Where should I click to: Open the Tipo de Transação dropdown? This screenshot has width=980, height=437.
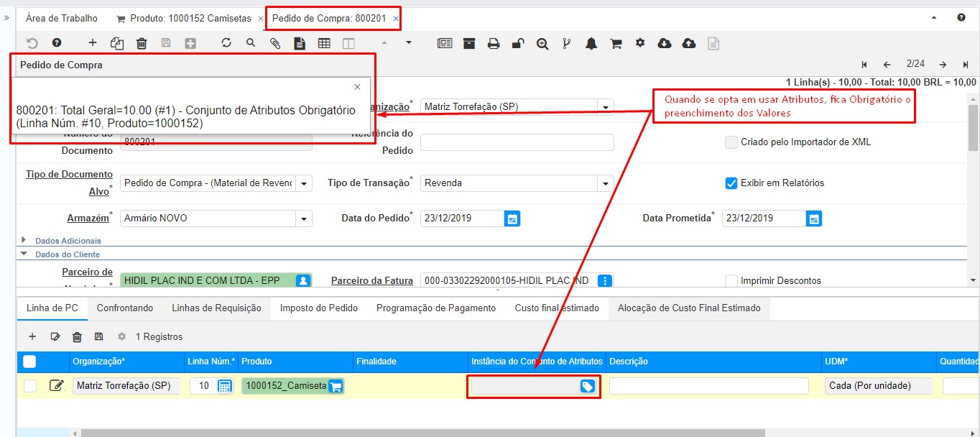point(606,183)
